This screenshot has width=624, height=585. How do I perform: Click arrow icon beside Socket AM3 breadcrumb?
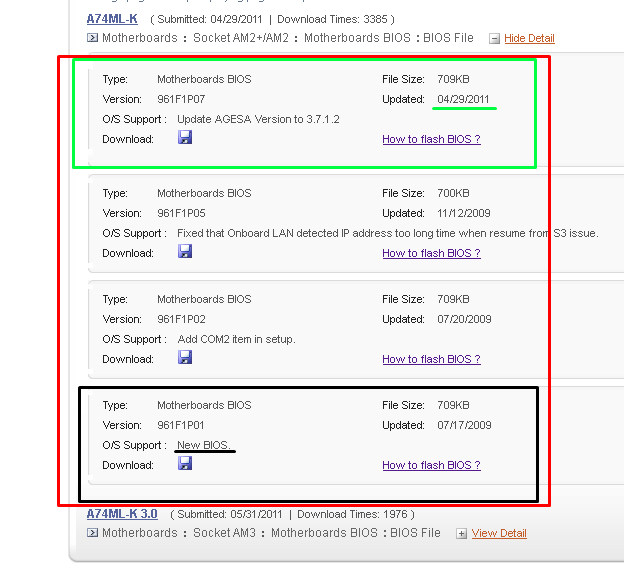pyautogui.click(x=92, y=533)
